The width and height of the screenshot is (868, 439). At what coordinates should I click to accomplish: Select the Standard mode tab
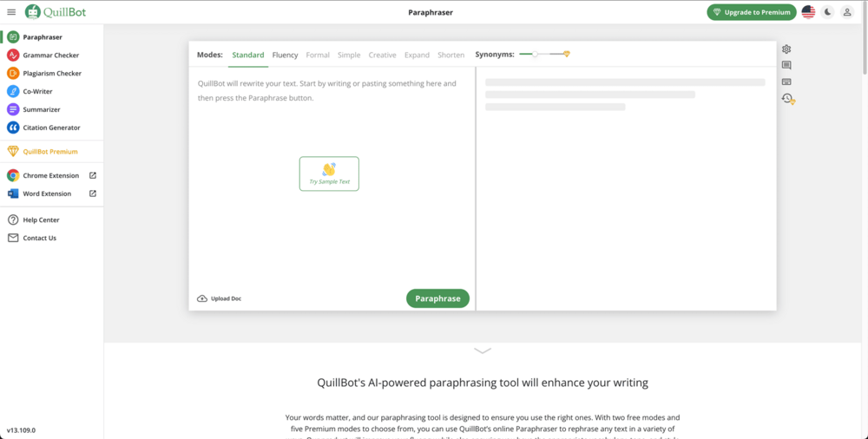[x=248, y=55]
